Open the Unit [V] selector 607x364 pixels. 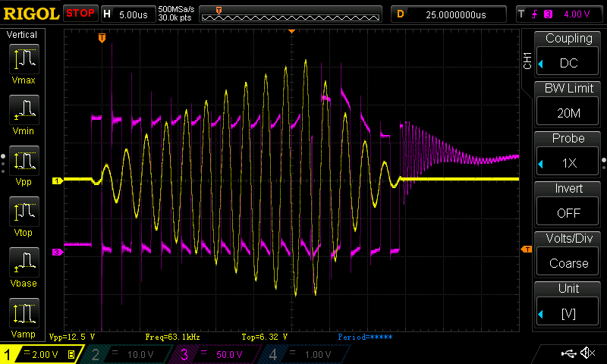click(568, 305)
